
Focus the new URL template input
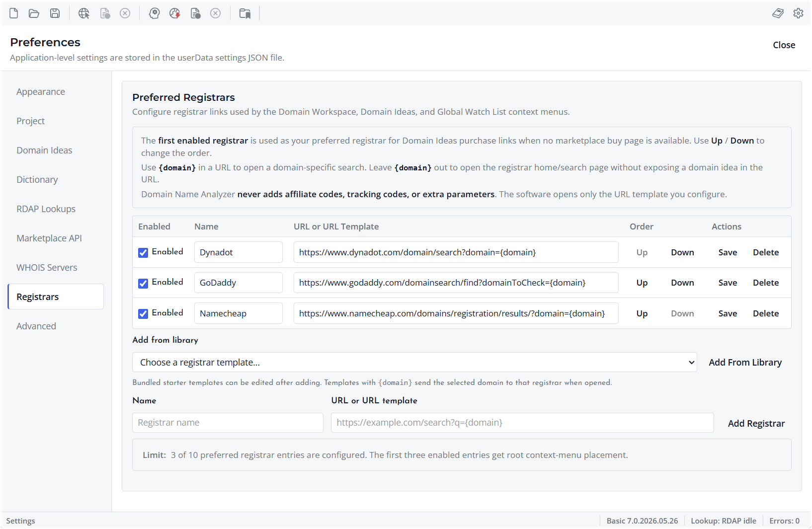pyautogui.click(x=522, y=423)
